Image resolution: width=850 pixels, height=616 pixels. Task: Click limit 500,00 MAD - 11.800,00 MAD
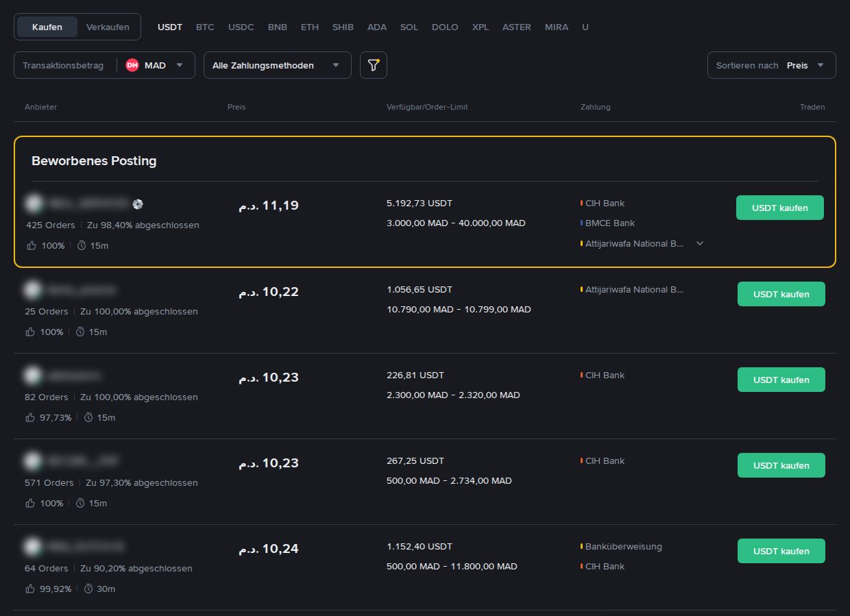tap(452, 567)
